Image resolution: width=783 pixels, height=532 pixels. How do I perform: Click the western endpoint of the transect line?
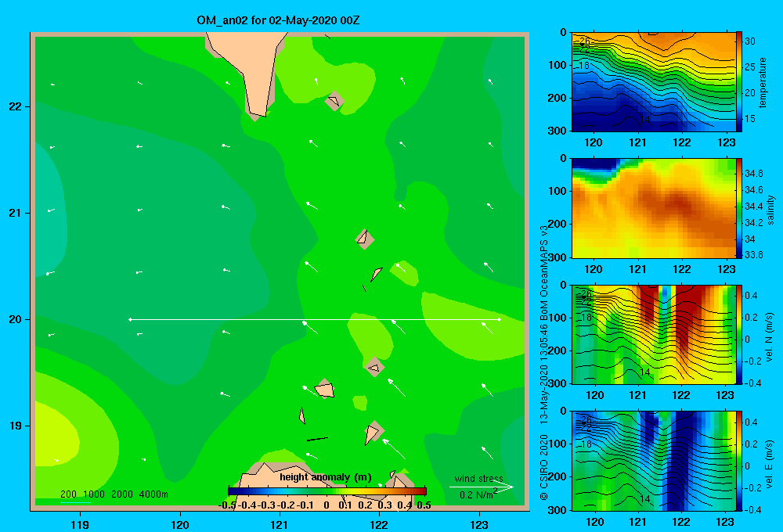[x=130, y=319]
